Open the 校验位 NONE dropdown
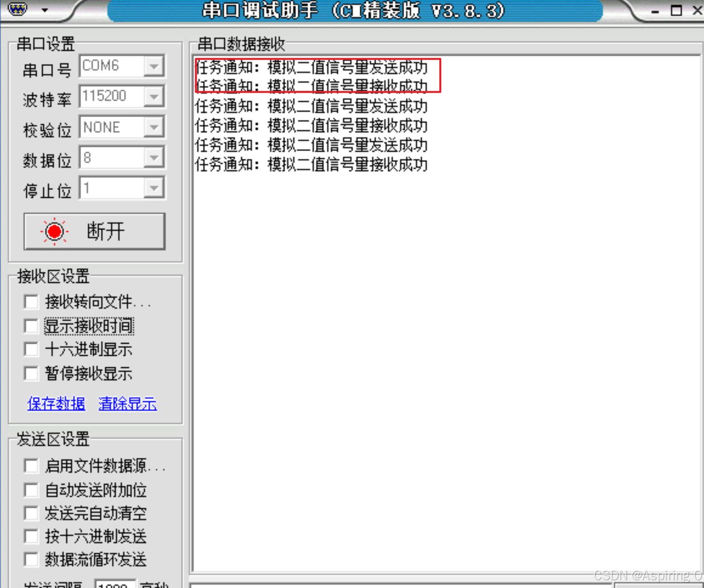The width and height of the screenshot is (704, 588). coord(154,127)
